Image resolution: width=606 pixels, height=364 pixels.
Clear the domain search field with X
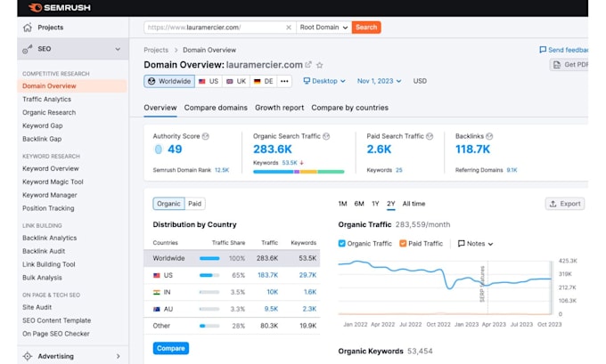pos(289,28)
